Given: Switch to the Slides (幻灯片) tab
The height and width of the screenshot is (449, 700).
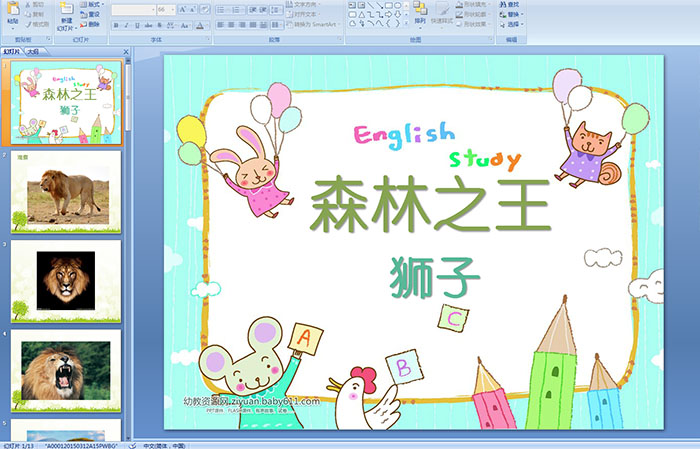Looking at the screenshot, I should pos(12,50).
